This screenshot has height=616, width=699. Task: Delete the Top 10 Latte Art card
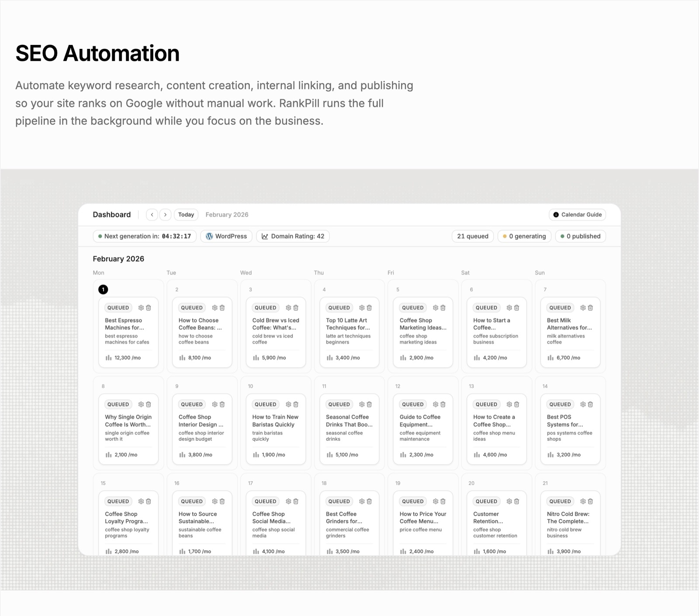[369, 308]
